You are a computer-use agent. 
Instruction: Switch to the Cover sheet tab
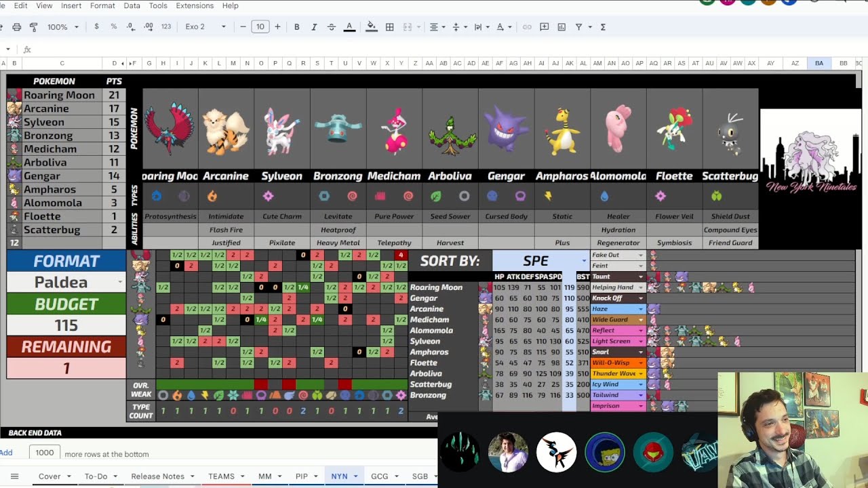[50, 476]
